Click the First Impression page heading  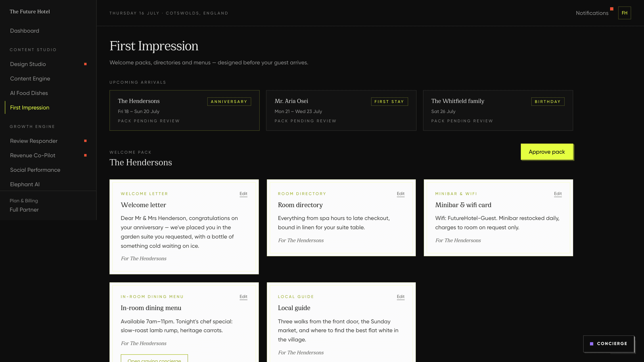(154, 46)
